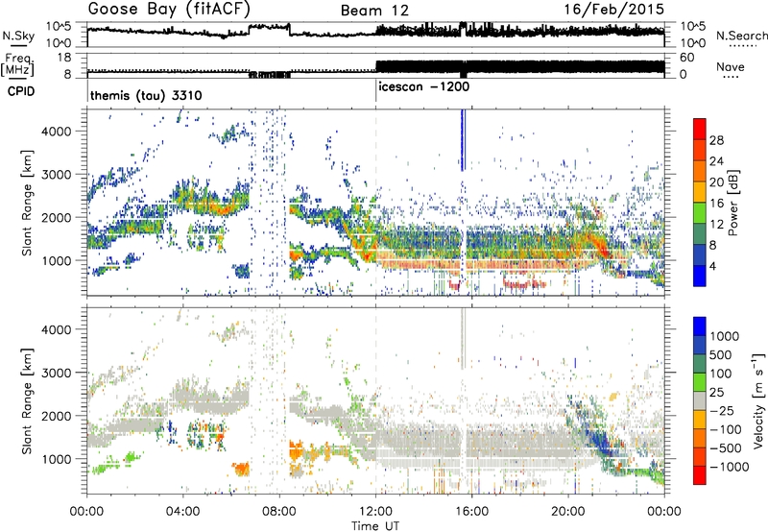Click the Slant Range label of power panel
Image resolution: width=768 pixels, height=532 pixels.
coord(27,203)
